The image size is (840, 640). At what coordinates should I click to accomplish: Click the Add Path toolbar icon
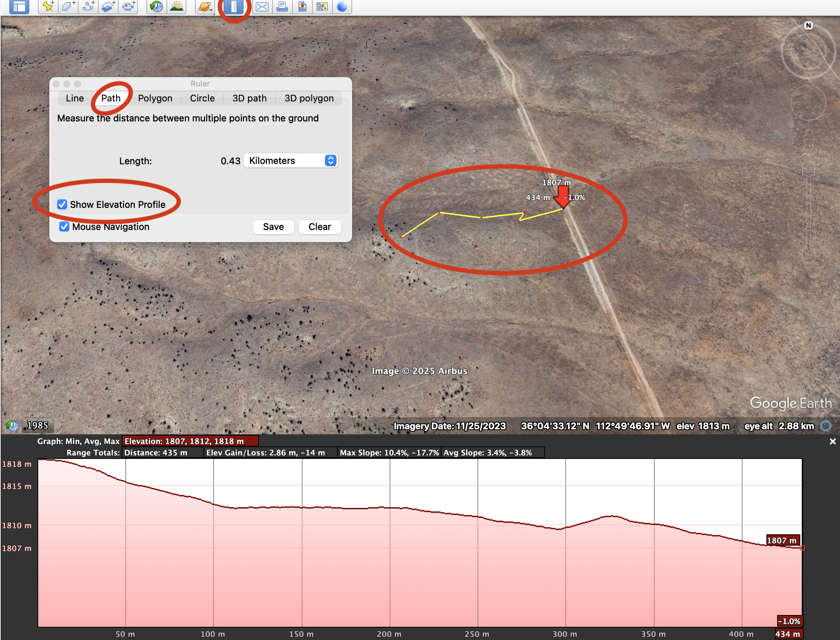[88, 6]
